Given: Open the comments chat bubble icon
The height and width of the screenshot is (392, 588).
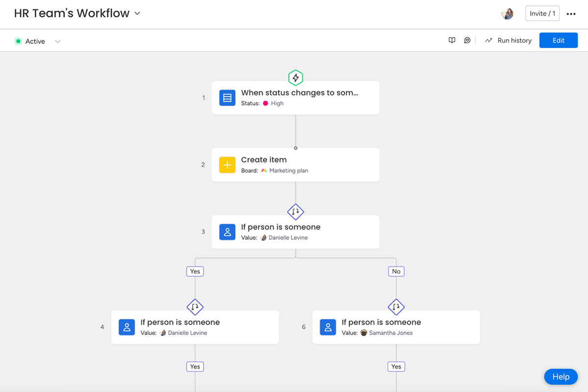Looking at the screenshot, I should click(x=467, y=41).
